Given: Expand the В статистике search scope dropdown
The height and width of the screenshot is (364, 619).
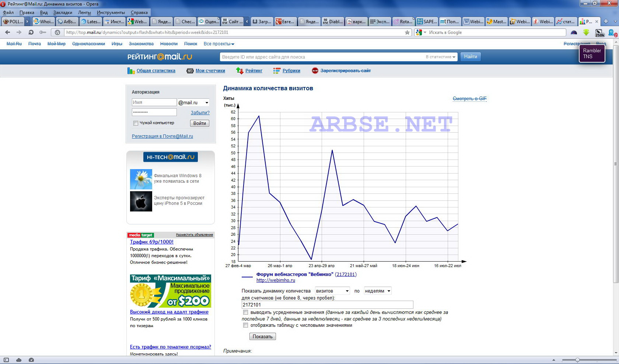Looking at the screenshot, I should point(441,57).
